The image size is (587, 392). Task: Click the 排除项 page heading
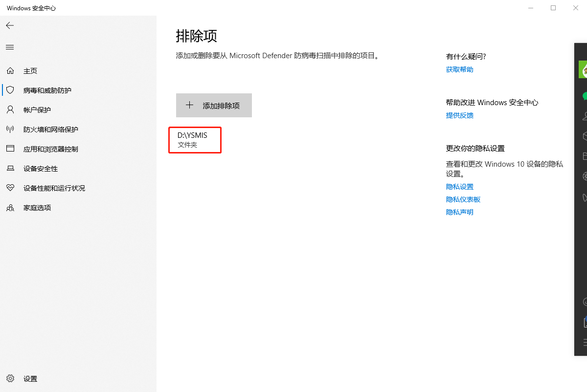197,36
